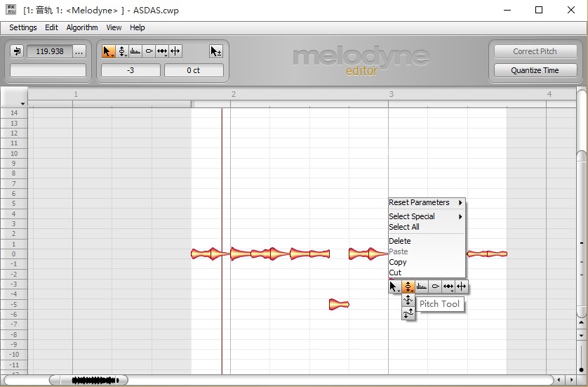Activate the Timing tool in top toolbar

[x=162, y=51]
